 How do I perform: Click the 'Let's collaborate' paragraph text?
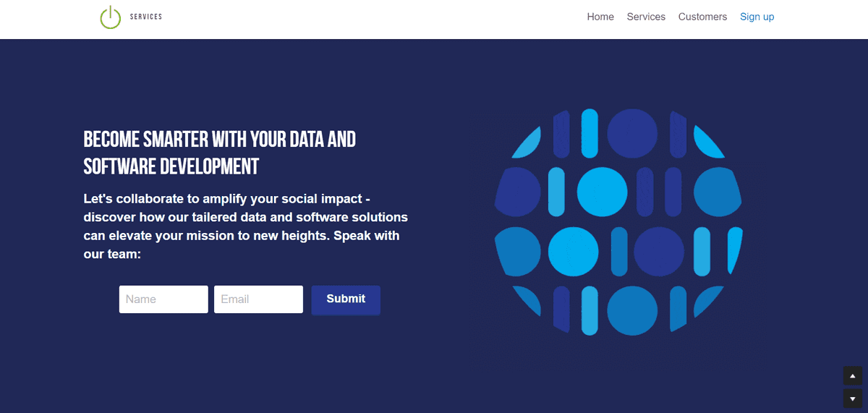(x=246, y=226)
